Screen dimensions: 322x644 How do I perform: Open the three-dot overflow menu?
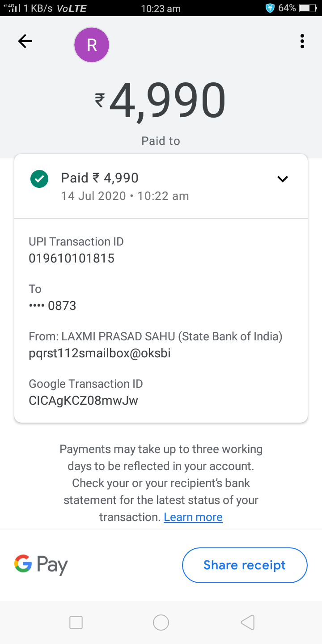[302, 42]
